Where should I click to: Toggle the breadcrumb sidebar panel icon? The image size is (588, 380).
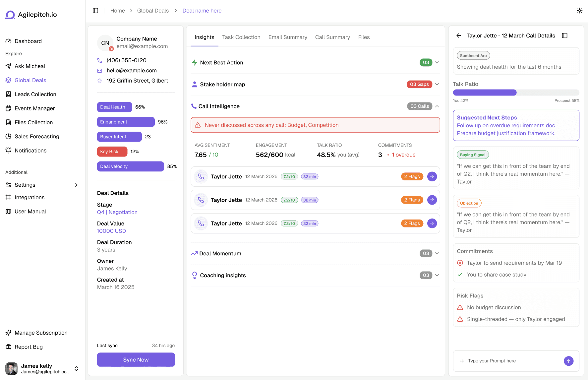[95, 10]
